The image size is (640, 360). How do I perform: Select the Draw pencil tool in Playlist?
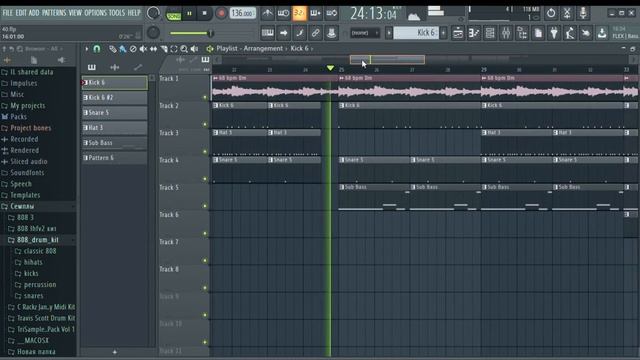click(x=112, y=49)
